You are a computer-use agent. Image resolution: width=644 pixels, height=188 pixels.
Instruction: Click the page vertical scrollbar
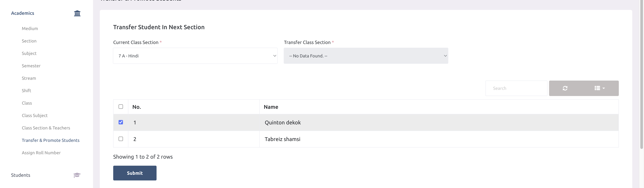pyautogui.click(x=641, y=75)
